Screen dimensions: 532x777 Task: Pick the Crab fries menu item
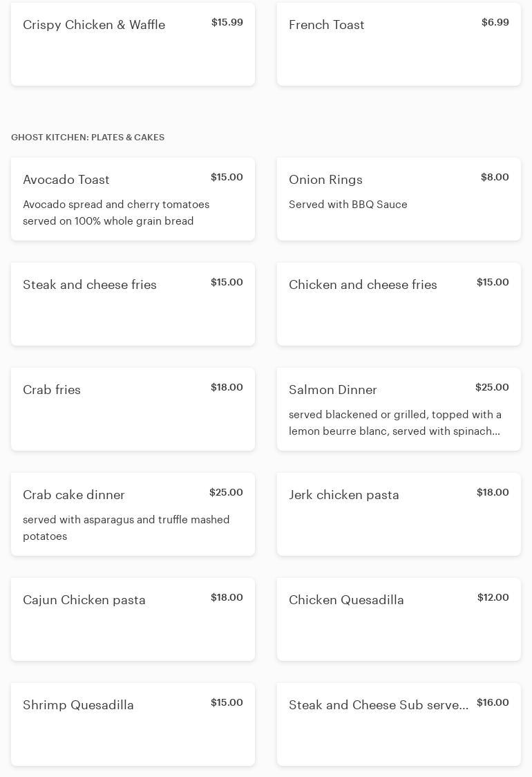[x=133, y=409]
